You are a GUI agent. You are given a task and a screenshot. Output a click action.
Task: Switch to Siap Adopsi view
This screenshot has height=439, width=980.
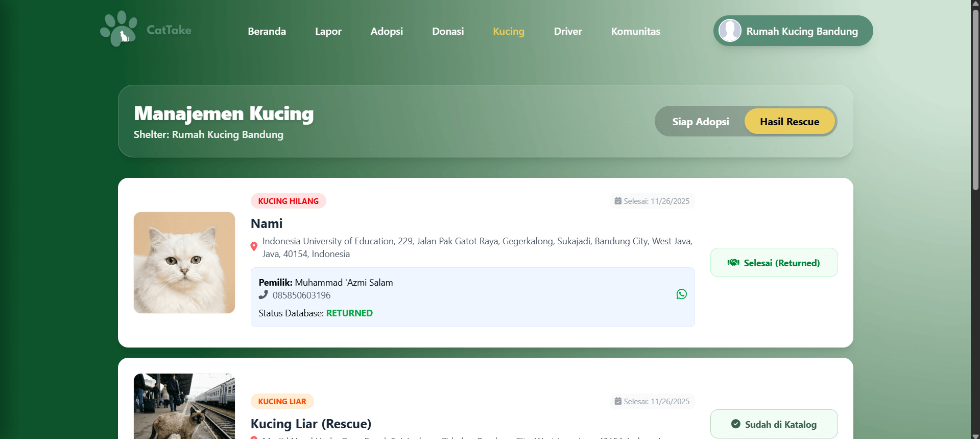(700, 122)
